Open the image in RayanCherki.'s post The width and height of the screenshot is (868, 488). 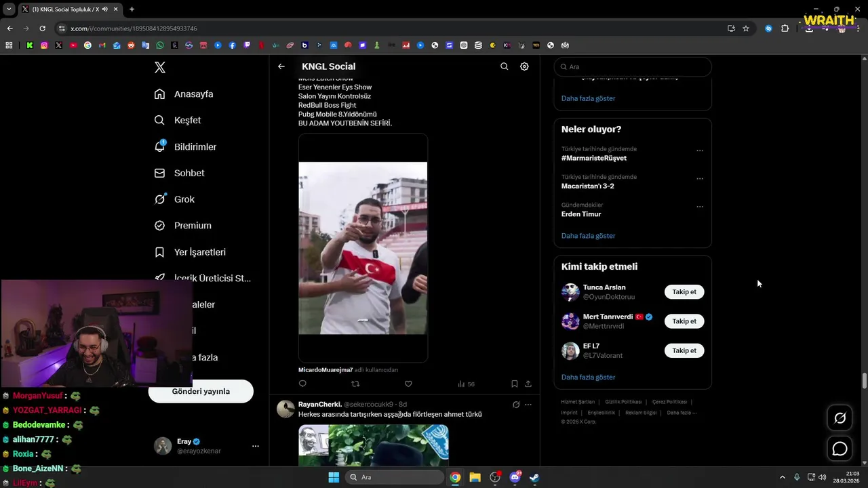click(x=373, y=445)
